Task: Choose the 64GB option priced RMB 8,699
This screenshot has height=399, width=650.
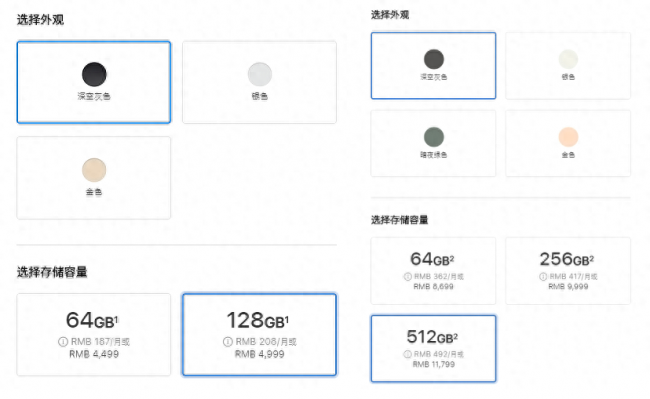Action: pyautogui.click(x=433, y=271)
